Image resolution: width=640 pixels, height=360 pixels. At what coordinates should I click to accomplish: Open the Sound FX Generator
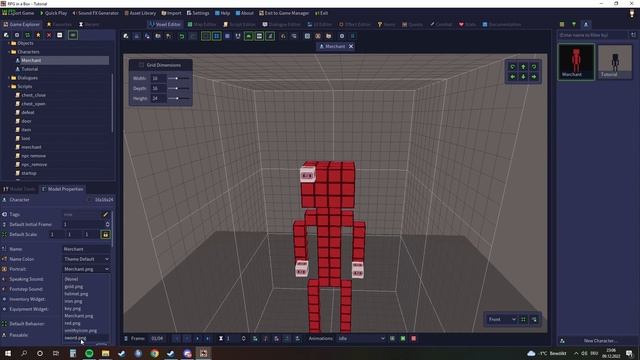coord(96,13)
